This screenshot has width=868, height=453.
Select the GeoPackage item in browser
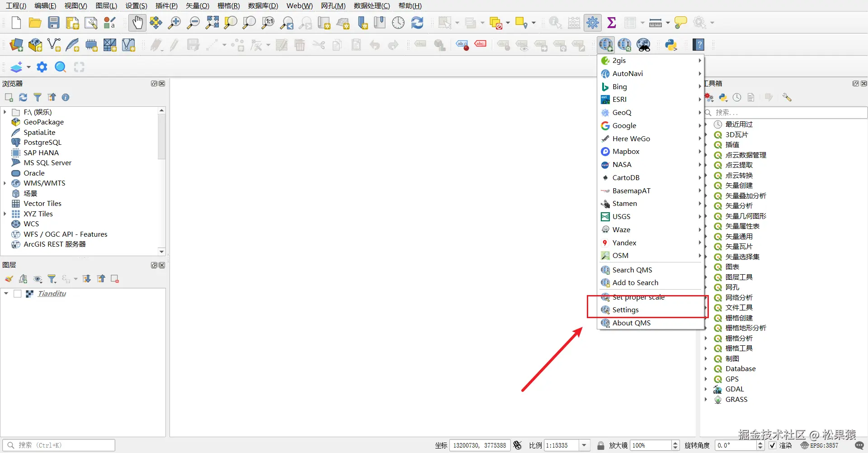(x=43, y=122)
